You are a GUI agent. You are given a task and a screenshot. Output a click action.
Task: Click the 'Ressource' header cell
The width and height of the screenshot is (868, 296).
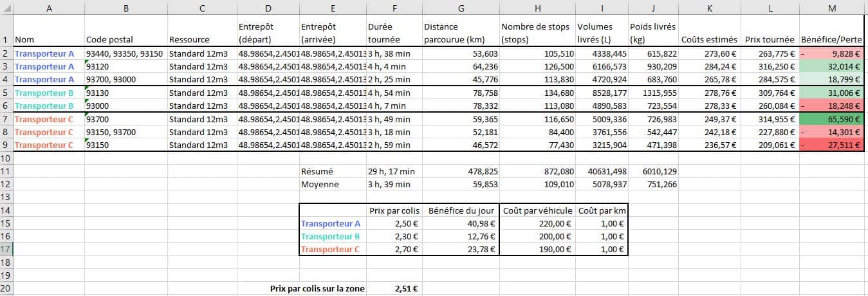(x=202, y=31)
